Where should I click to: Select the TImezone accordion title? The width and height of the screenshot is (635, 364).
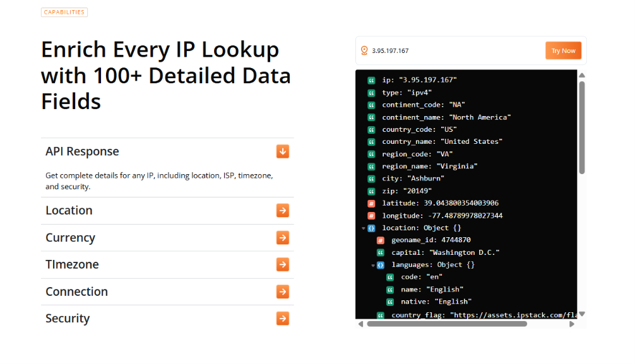(x=72, y=264)
